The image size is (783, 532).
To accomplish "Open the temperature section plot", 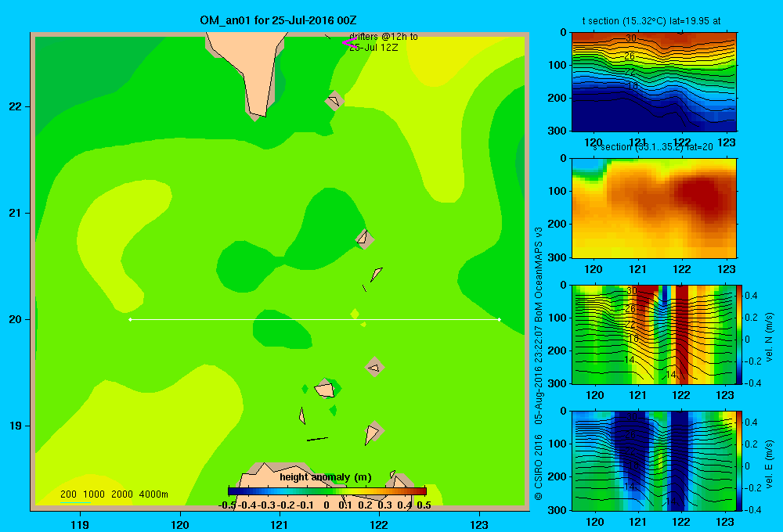I will pyautogui.click(x=654, y=82).
